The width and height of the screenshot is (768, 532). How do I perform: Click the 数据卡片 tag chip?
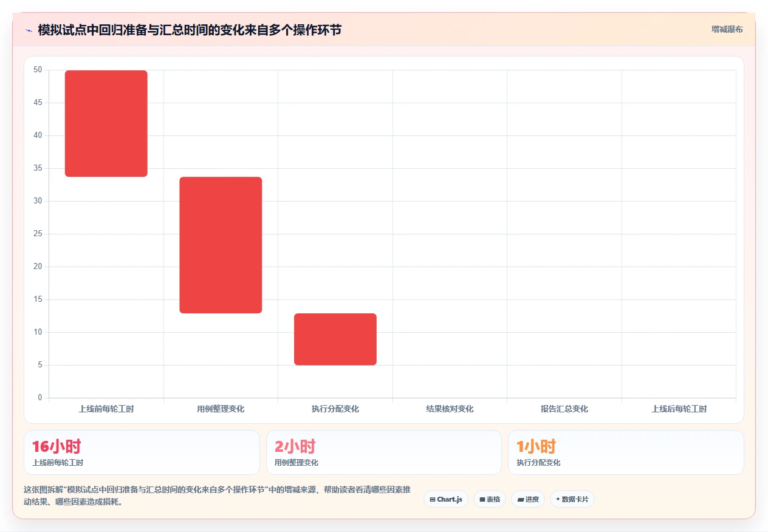tap(572, 499)
